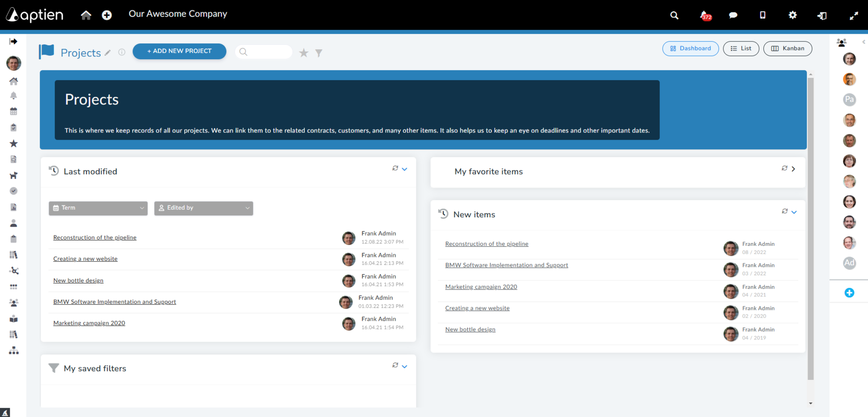
Task: Click the Aptien logo
Action: coord(35,15)
